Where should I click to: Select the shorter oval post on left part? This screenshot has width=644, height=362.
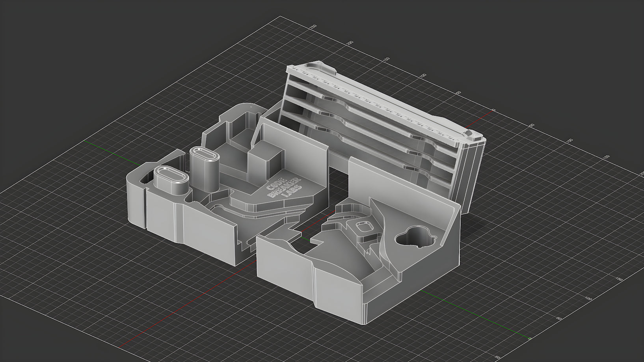[x=171, y=179]
